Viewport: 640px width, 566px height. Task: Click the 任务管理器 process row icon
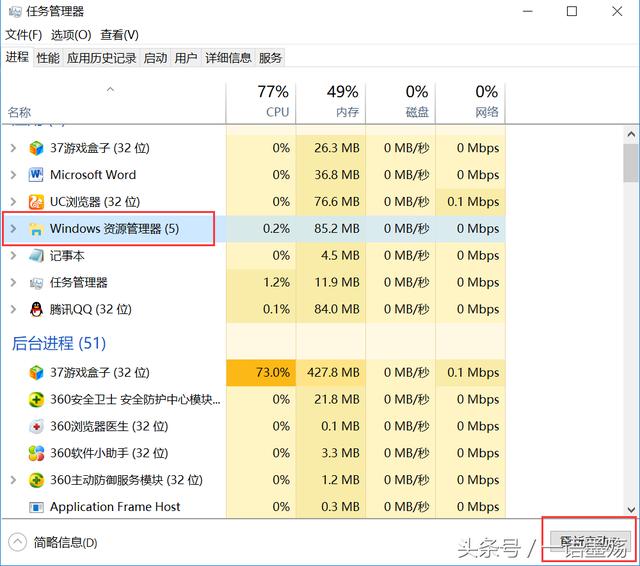click(x=36, y=282)
